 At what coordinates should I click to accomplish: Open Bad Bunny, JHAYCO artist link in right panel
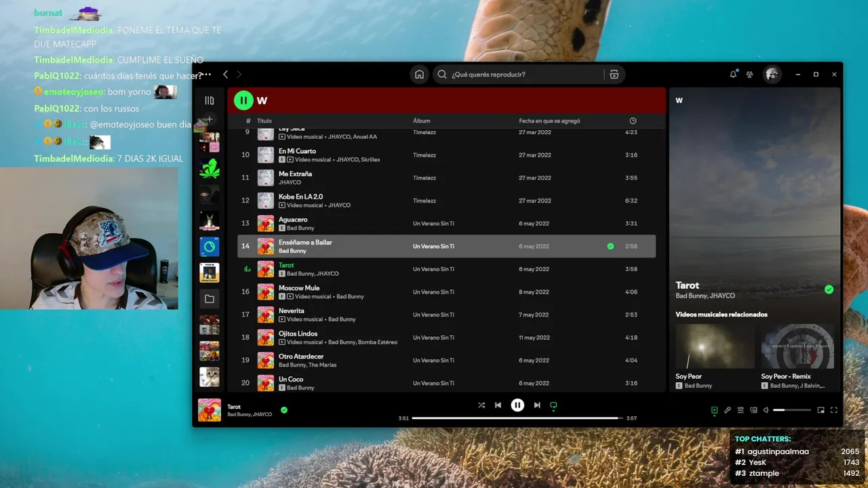(705, 296)
